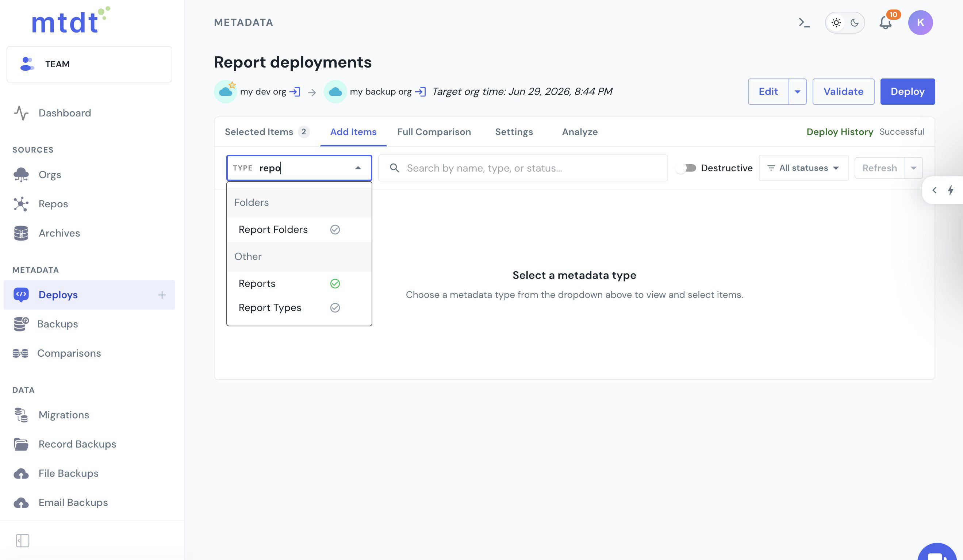Click the Archives database icon
The width and height of the screenshot is (963, 560).
coord(21,233)
